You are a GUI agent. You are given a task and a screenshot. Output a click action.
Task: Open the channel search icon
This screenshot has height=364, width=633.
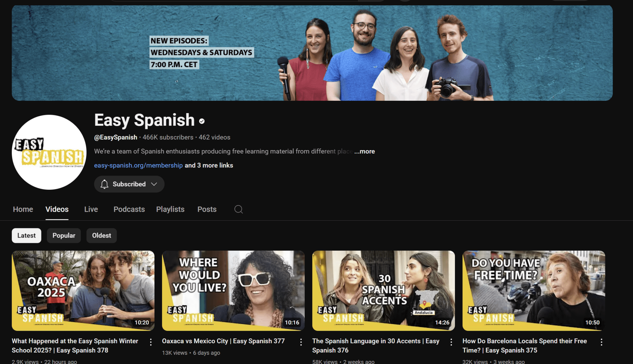pyautogui.click(x=238, y=209)
